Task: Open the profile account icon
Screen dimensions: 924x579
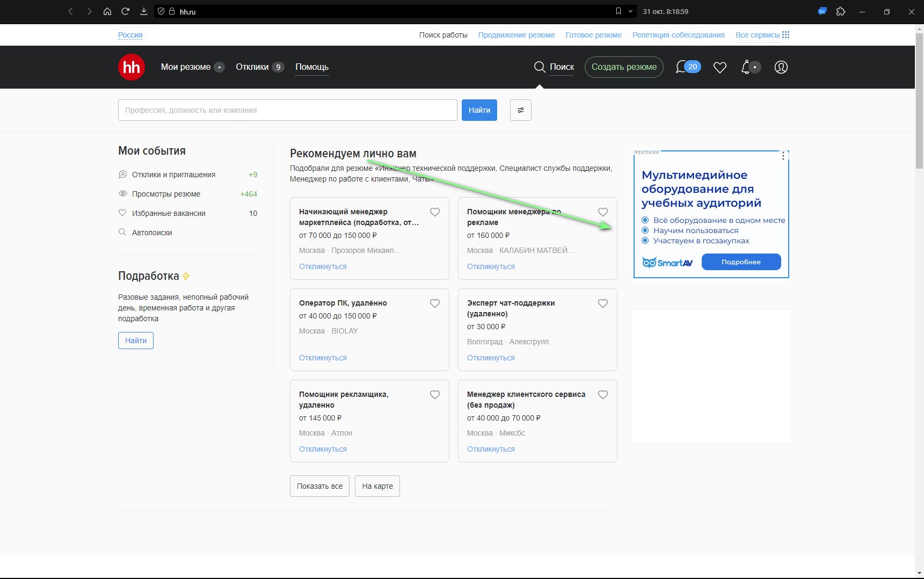Action: [781, 67]
